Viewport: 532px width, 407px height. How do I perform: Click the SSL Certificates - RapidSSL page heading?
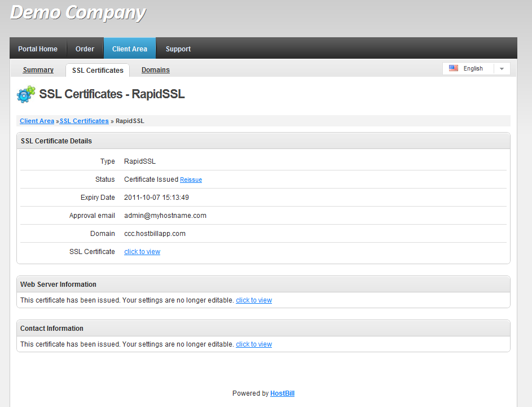(112, 94)
